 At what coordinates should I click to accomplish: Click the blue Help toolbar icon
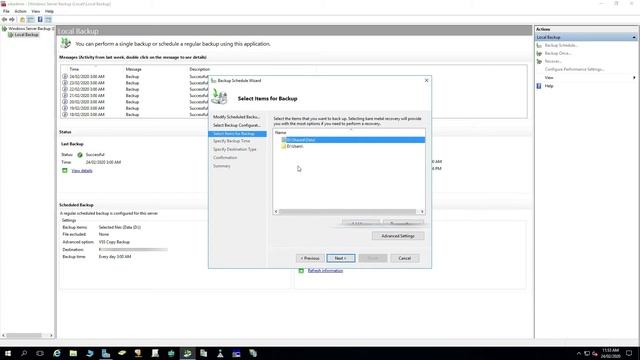pyautogui.click(x=40, y=20)
